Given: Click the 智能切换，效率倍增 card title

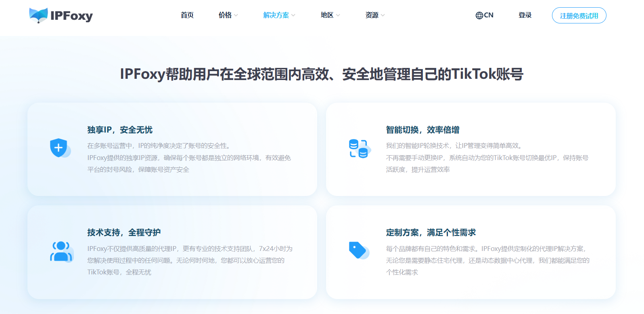Looking at the screenshot, I should (423, 130).
